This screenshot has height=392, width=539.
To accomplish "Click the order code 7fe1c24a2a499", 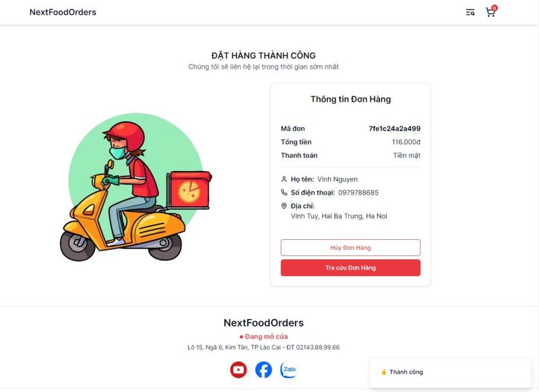I will pos(394,129).
